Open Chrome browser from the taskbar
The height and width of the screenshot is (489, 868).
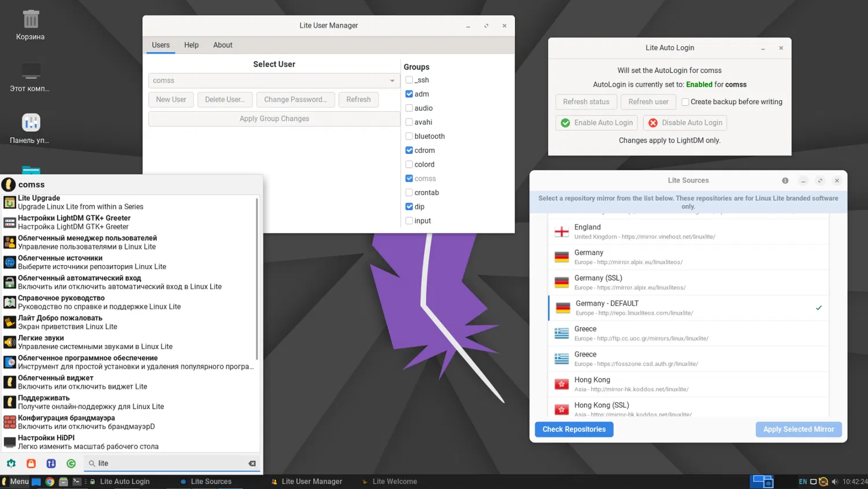pyautogui.click(x=50, y=481)
